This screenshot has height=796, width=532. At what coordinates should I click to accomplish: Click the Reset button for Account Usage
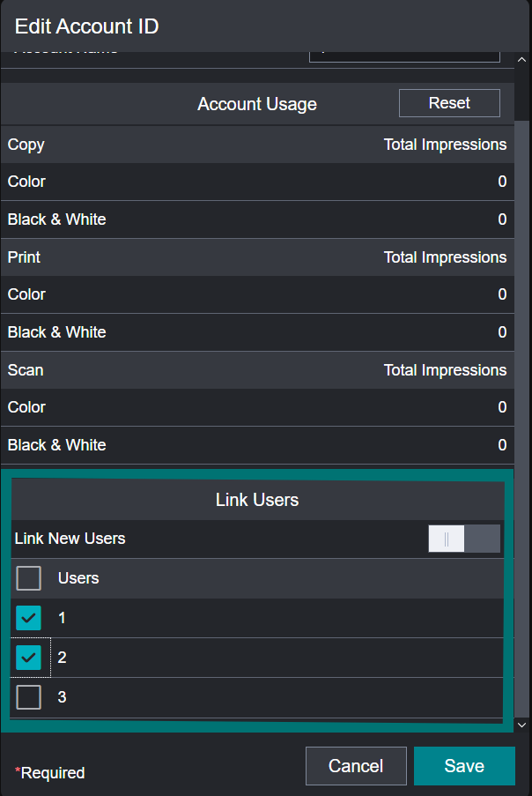(449, 103)
